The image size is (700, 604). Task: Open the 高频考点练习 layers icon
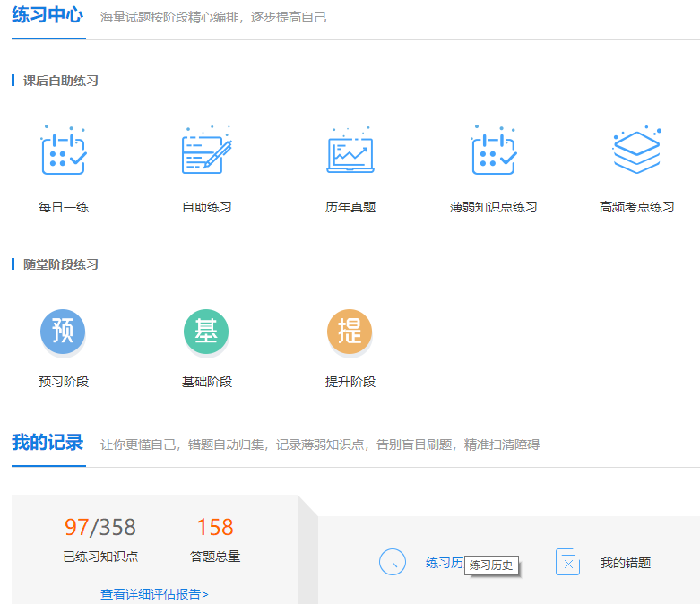tap(636, 150)
